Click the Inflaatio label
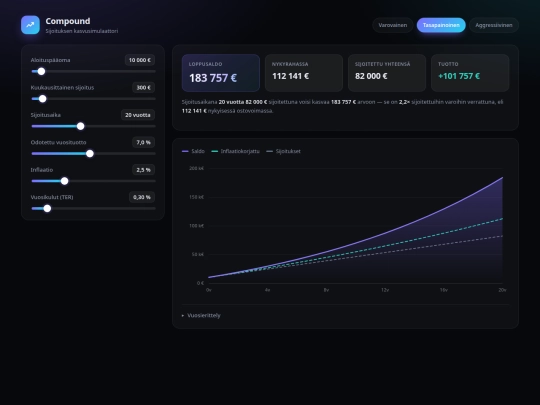 42,170
